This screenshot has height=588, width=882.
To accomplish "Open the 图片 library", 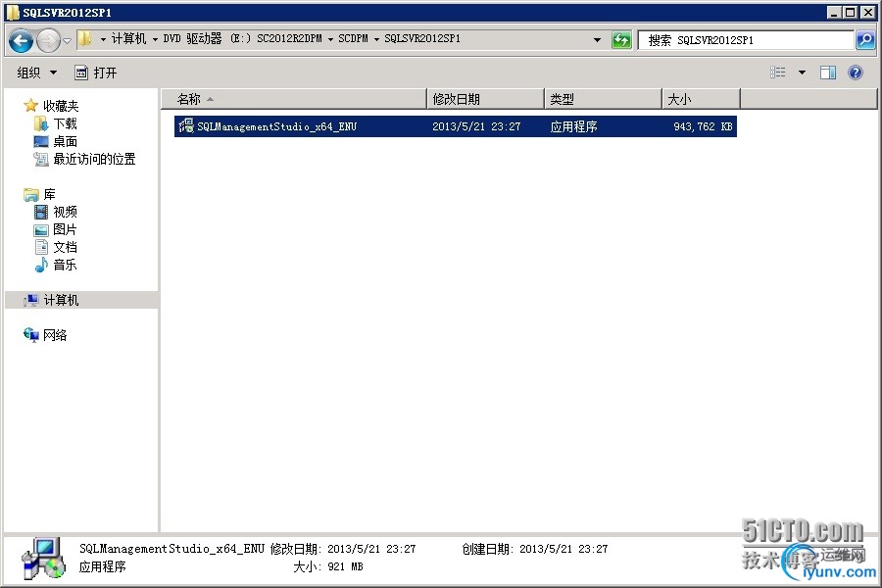I will (66, 229).
